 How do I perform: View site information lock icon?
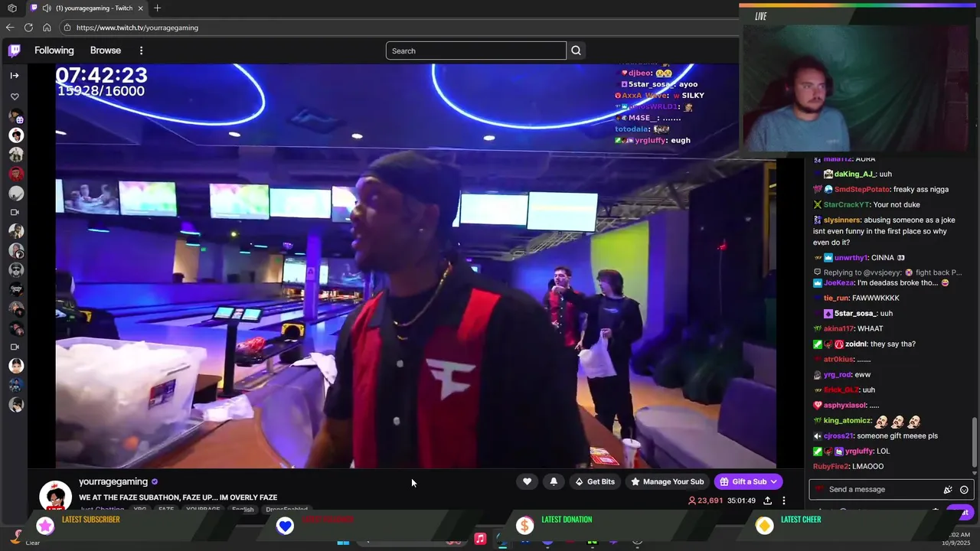coord(67,28)
